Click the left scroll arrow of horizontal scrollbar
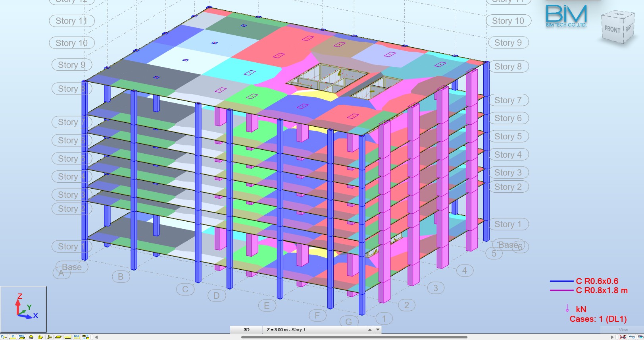The width and height of the screenshot is (644, 340). point(96,337)
